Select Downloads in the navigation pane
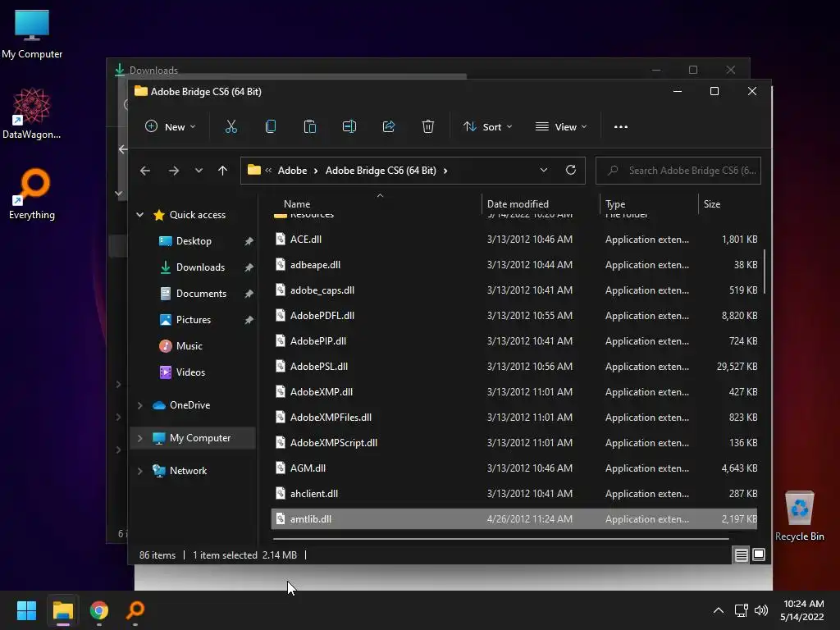The height and width of the screenshot is (630, 840). (200, 267)
